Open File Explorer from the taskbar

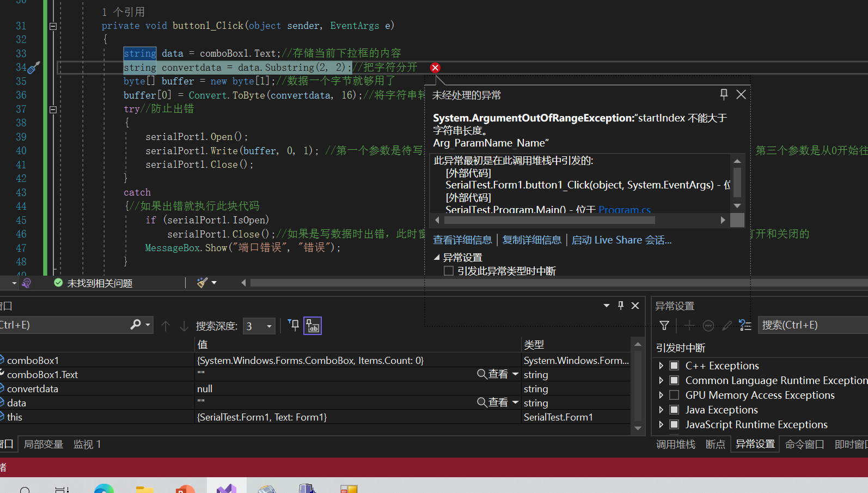[144, 489]
